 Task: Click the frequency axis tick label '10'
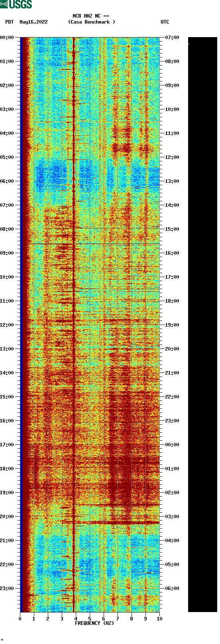tap(159, 619)
